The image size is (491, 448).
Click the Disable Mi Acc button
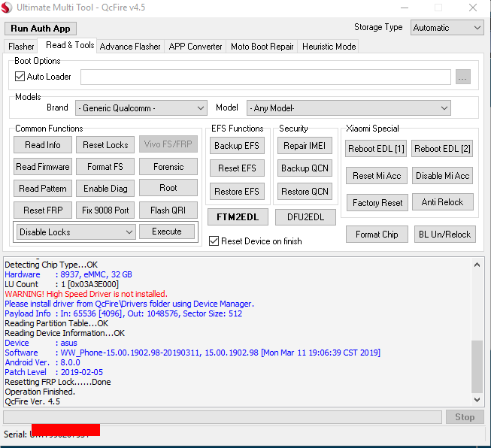pos(442,176)
